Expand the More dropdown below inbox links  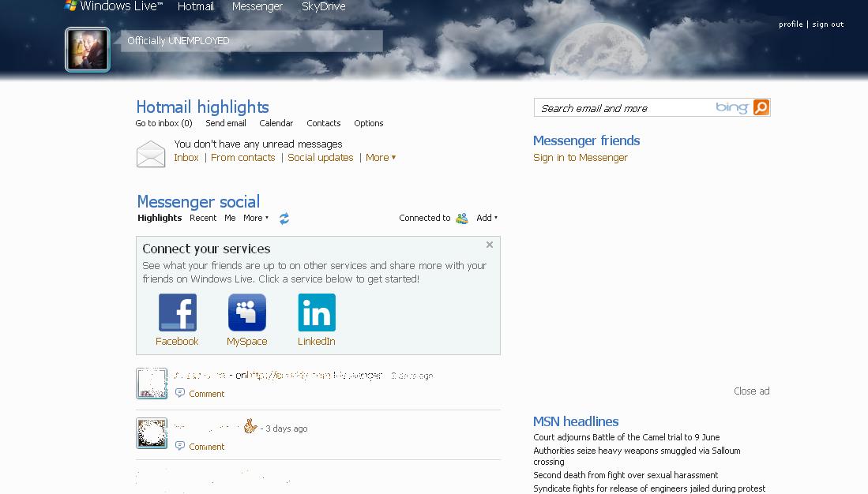pos(378,157)
